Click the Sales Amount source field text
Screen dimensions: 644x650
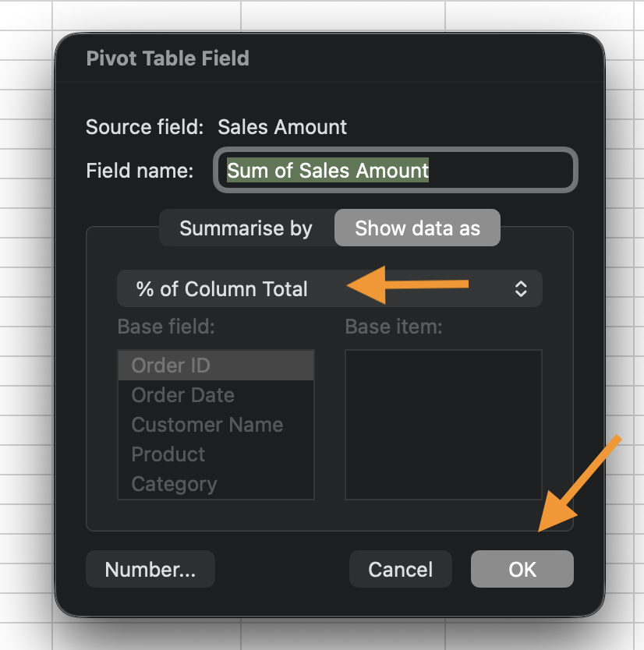282,127
